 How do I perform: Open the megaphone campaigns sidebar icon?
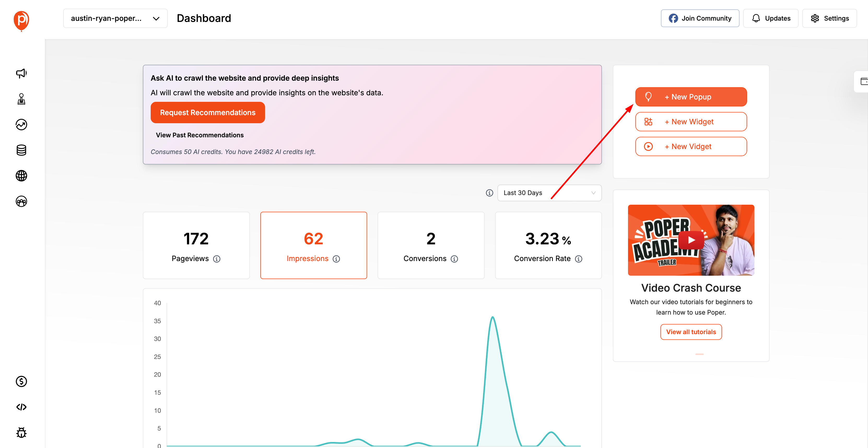(x=21, y=73)
